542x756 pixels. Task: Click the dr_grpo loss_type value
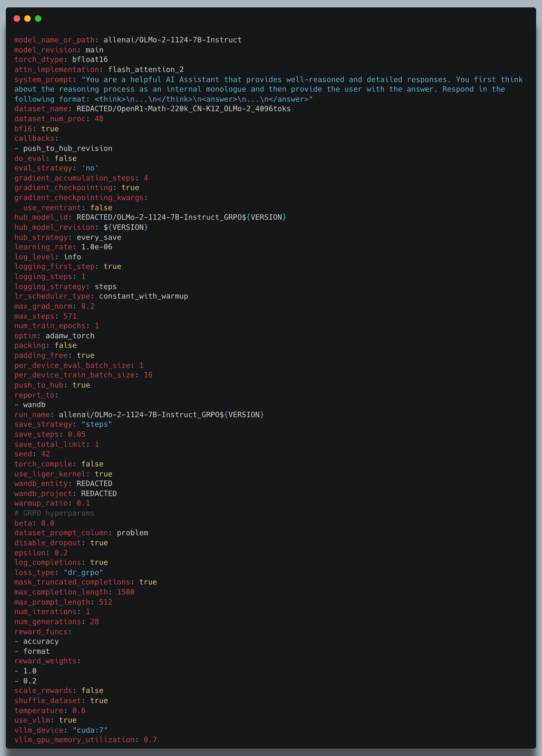coord(83,573)
